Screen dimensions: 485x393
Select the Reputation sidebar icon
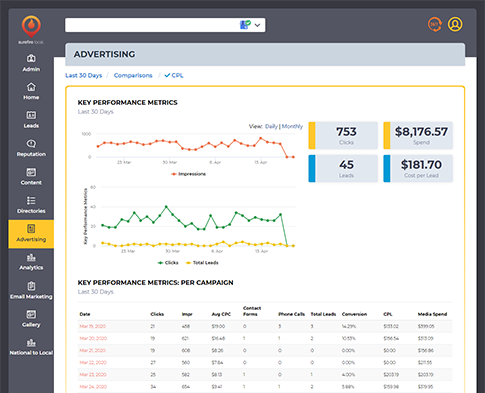click(31, 143)
